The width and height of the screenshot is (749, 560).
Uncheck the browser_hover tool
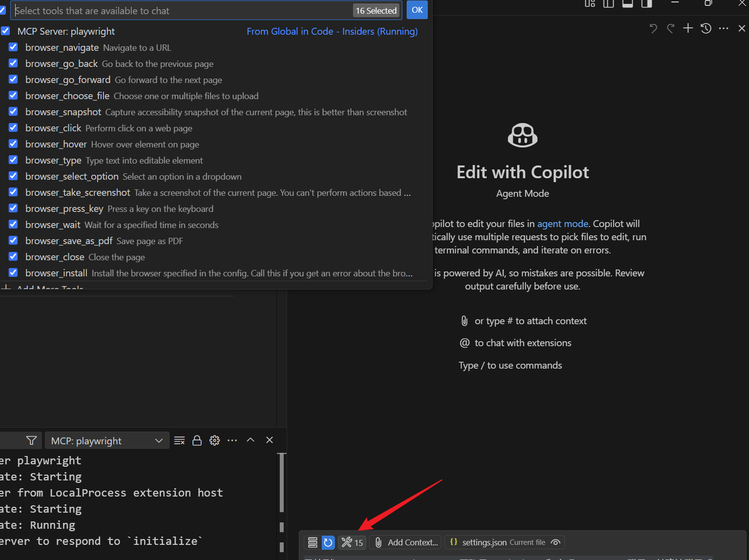coord(13,144)
